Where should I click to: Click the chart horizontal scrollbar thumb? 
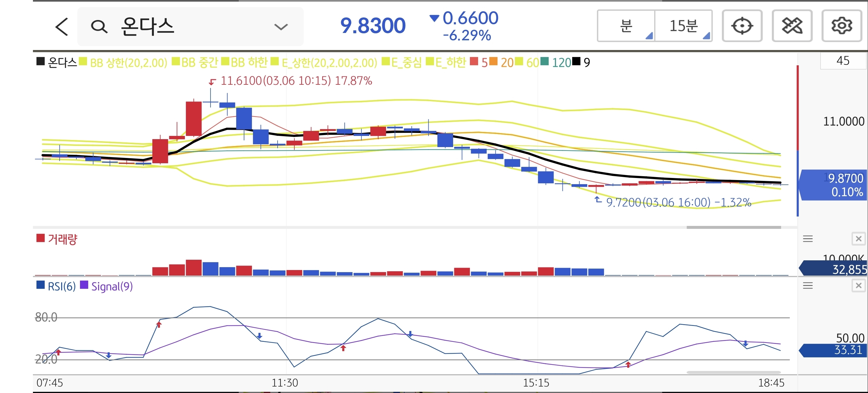pyautogui.click(x=734, y=227)
